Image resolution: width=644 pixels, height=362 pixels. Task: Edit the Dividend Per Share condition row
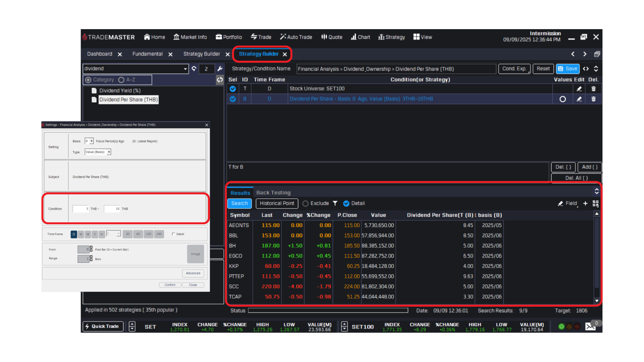point(579,99)
